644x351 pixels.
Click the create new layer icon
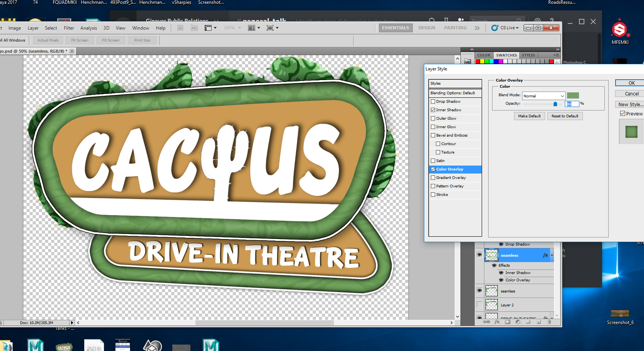[539, 322]
